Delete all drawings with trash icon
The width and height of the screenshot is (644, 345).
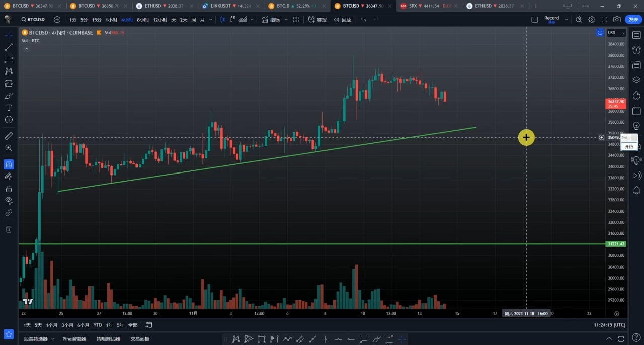9,229
